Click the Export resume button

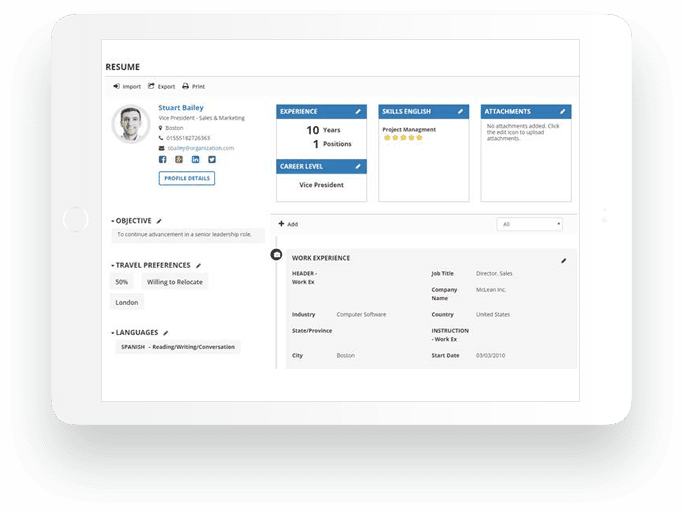(x=162, y=86)
